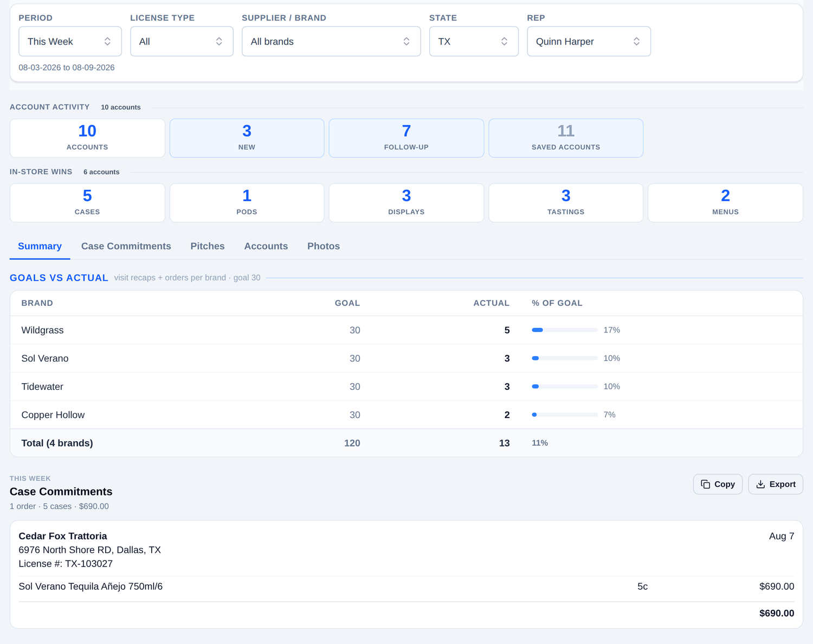The image size is (813, 644).
Task: Click the 10 Accounts card
Action: pos(87,138)
